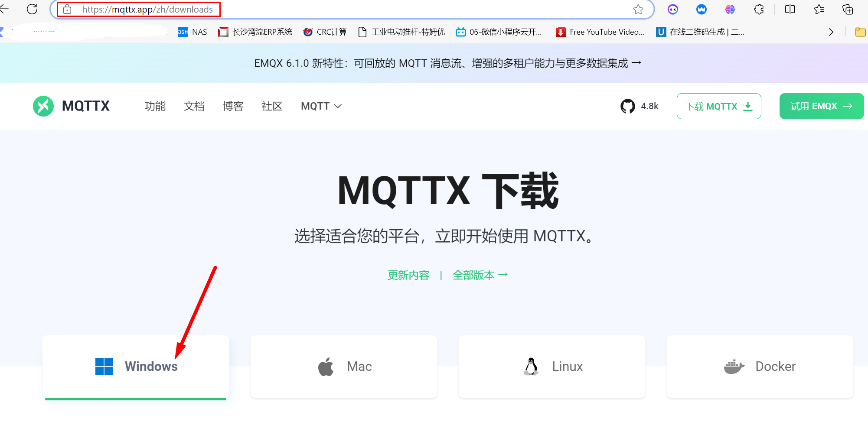Open the blue circular extension icon
Viewport: 868px width, 422px height.
coord(701,9)
